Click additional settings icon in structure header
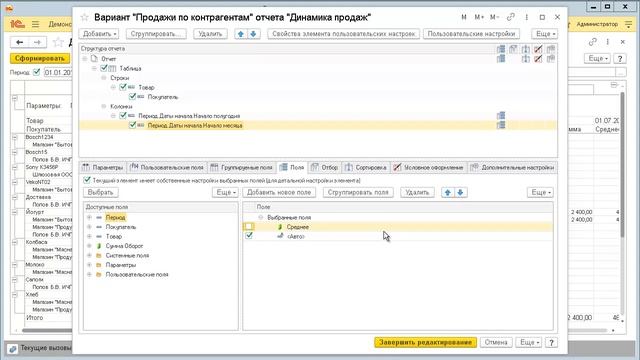640x360 pixels. [551, 49]
